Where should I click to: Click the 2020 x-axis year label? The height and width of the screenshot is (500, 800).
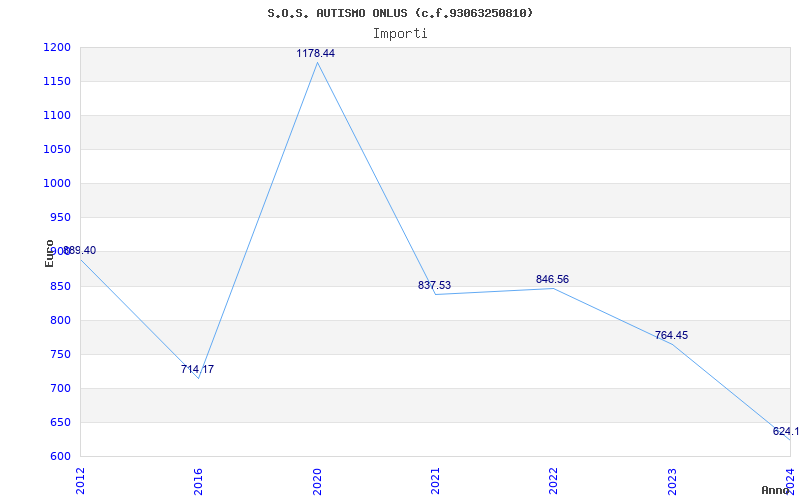click(x=317, y=481)
